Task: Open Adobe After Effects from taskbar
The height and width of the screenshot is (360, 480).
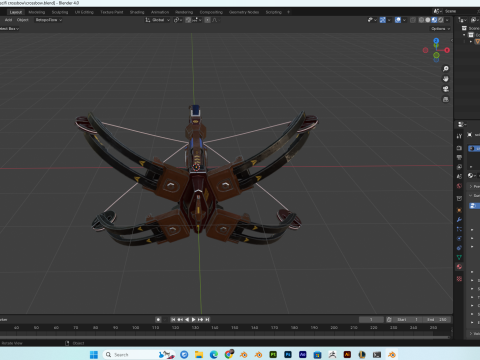Action: pyautogui.click(x=303, y=354)
